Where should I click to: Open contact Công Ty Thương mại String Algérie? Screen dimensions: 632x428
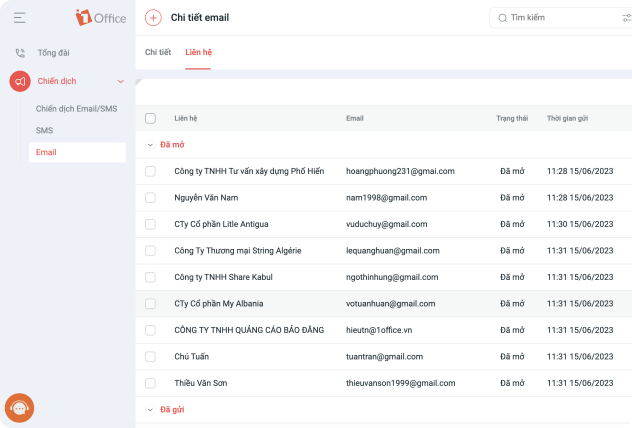(238, 251)
